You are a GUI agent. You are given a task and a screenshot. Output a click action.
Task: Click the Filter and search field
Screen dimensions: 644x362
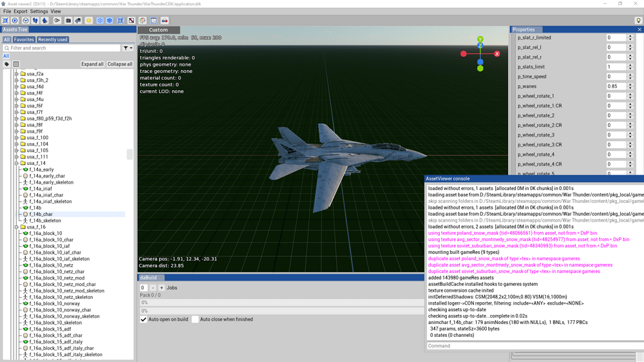62,48
